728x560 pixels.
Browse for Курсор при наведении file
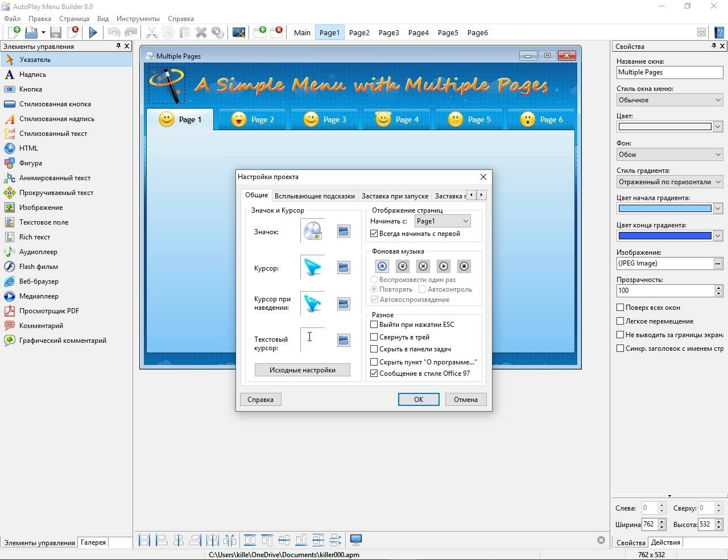(344, 304)
